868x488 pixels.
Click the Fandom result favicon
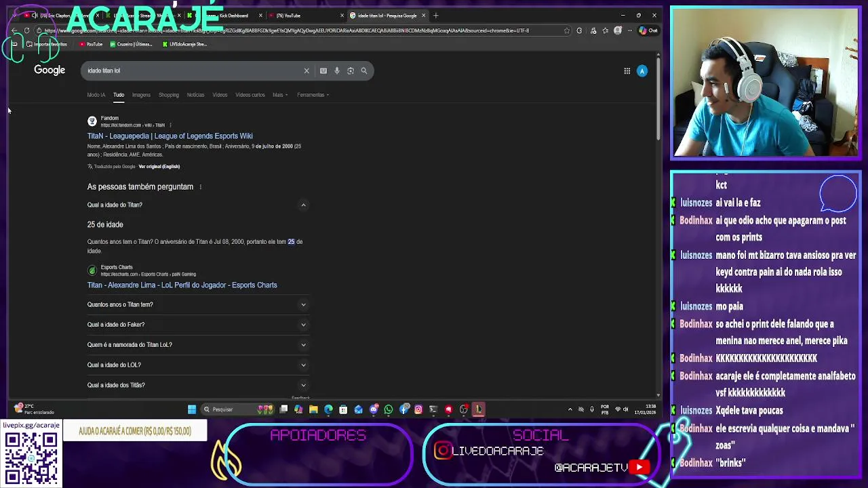(92, 121)
